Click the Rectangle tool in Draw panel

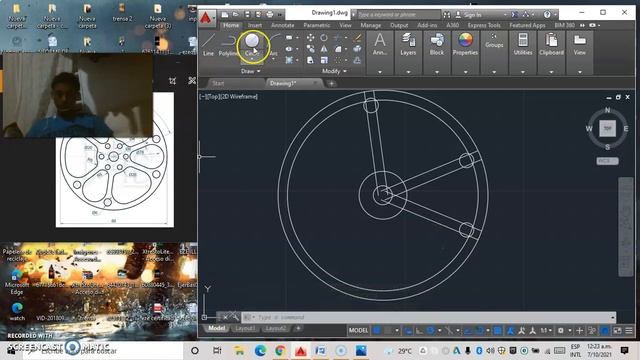click(289, 38)
